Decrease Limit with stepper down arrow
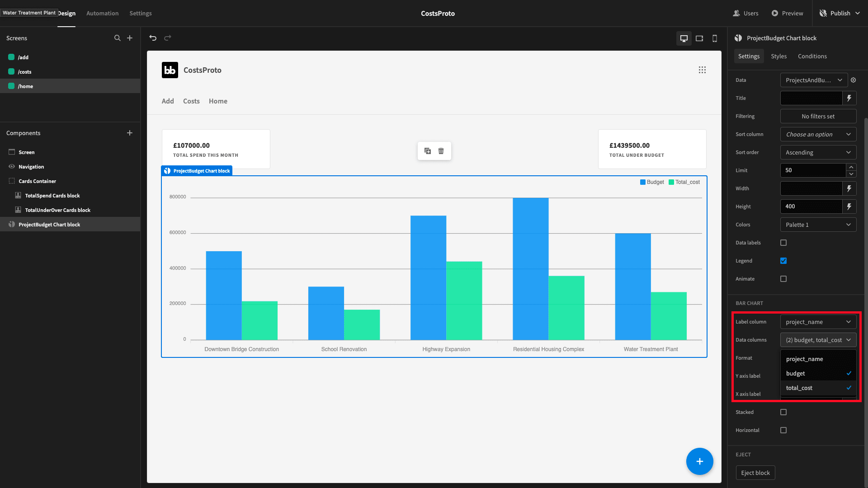868x488 pixels. [851, 174]
